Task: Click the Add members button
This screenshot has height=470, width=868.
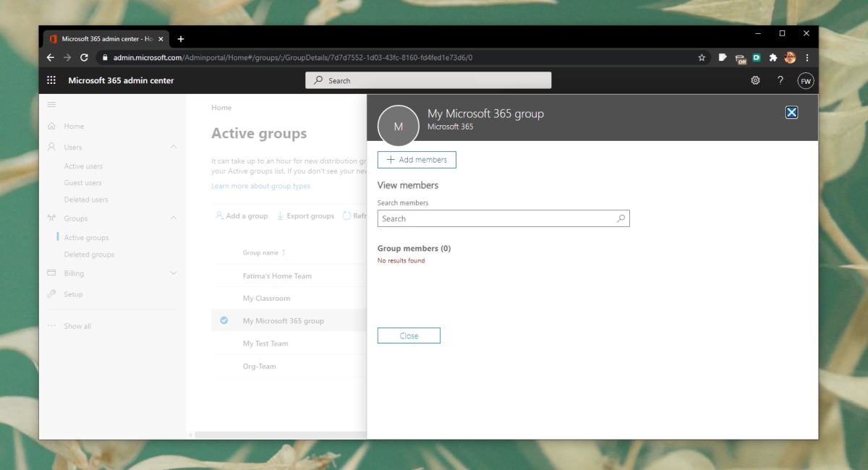Action: tap(417, 160)
